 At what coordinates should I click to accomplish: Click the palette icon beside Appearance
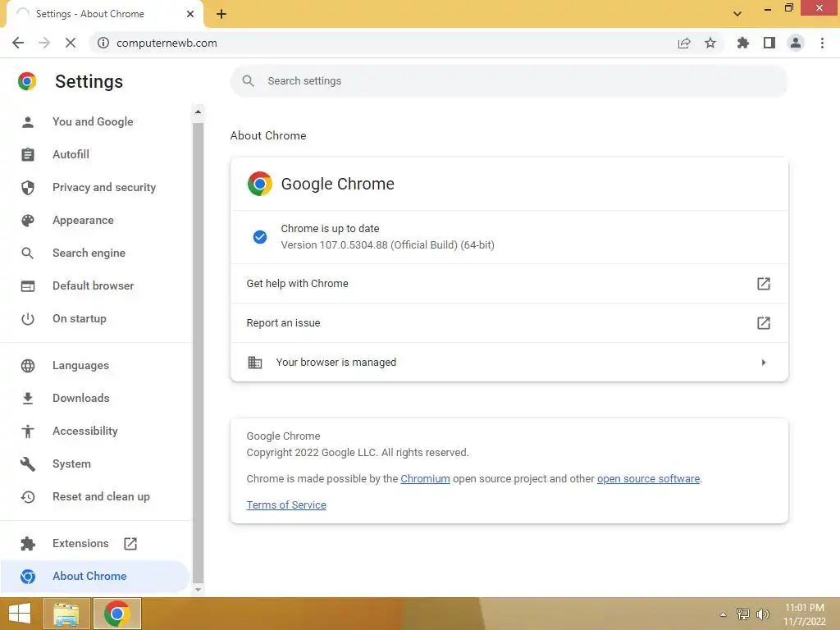coord(28,220)
